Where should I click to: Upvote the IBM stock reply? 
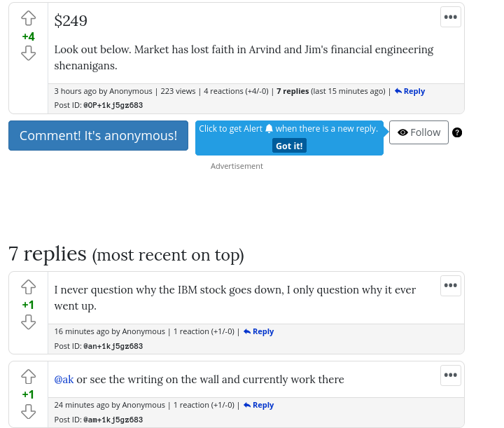click(28, 287)
